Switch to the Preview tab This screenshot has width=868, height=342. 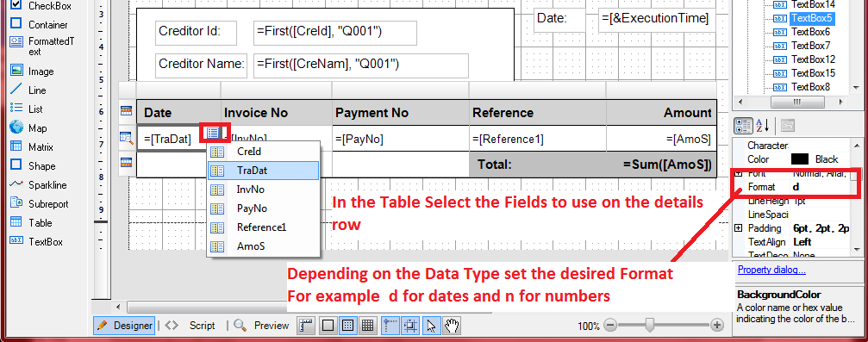click(262, 326)
